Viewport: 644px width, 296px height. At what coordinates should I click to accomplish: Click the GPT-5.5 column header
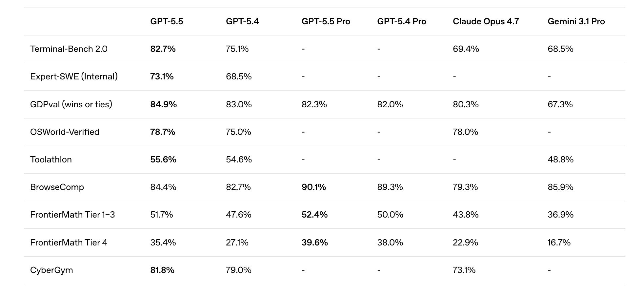point(167,21)
